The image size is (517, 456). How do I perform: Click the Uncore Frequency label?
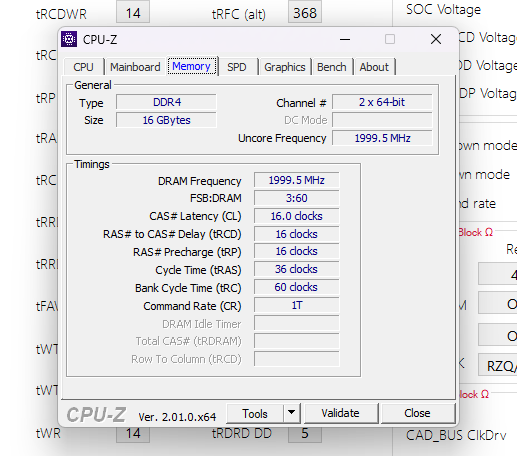pyautogui.click(x=282, y=138)
